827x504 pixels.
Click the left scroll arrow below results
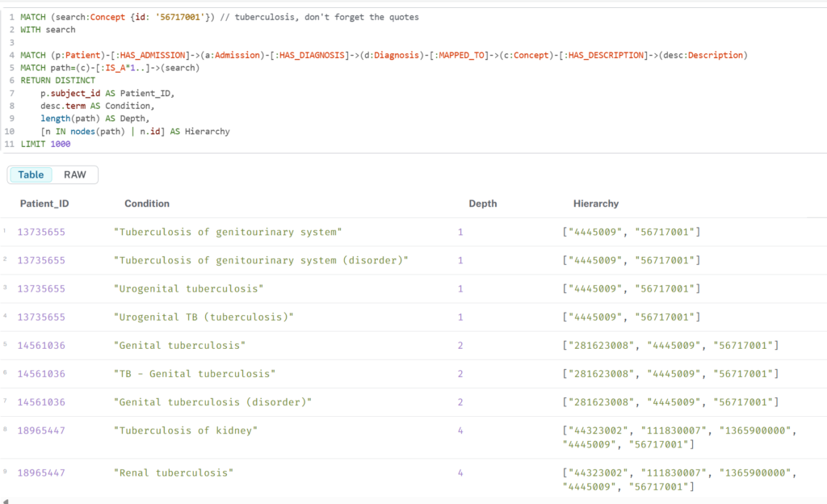tap(5, 500)
